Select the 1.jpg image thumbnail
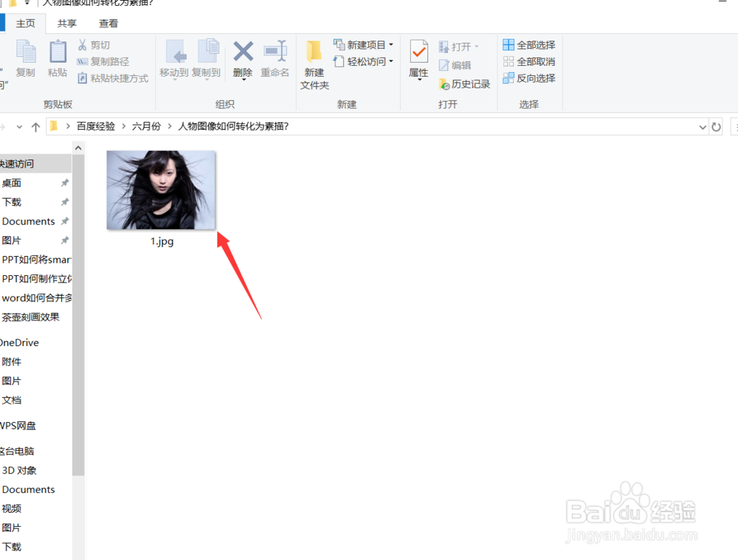 point(161,190)
